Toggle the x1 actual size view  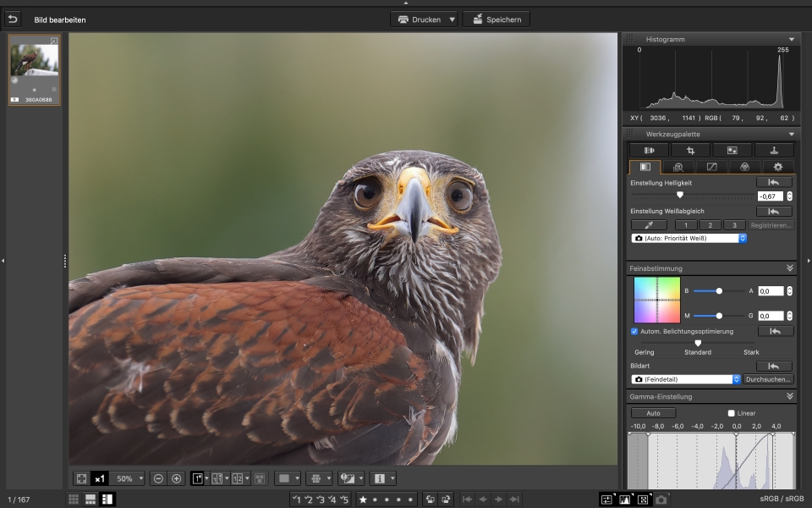100,478
